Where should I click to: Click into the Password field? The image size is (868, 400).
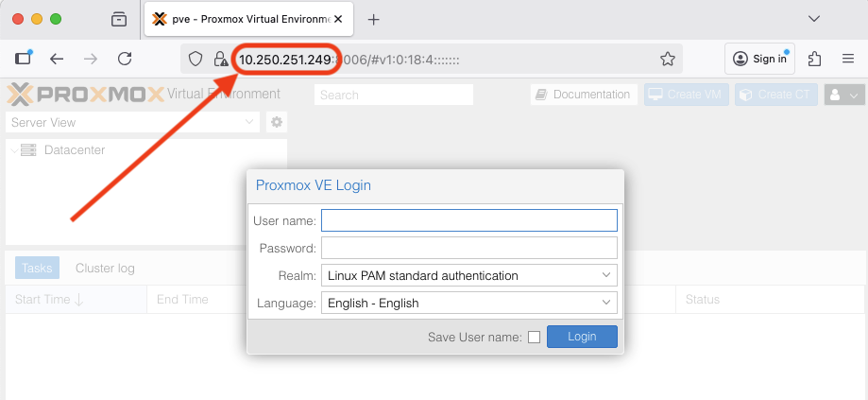click(468, 248)
